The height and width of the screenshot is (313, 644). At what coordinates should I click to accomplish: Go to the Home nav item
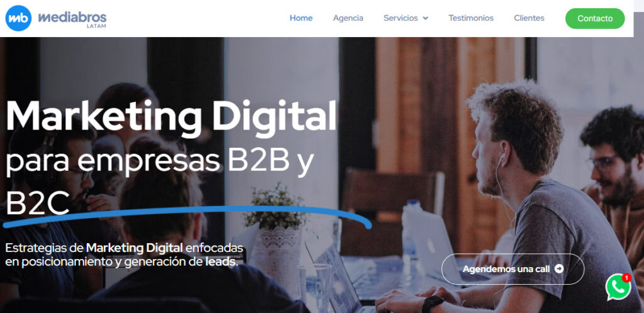[x=301, y=18]
